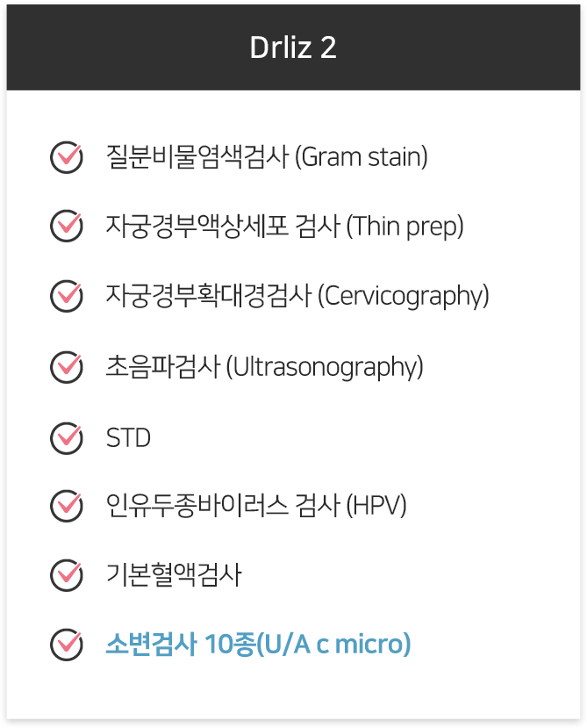587x728 pixels.
Task: Open the blue 소변검사 10종(U/A c micro) link
Action: click(259, 645)
